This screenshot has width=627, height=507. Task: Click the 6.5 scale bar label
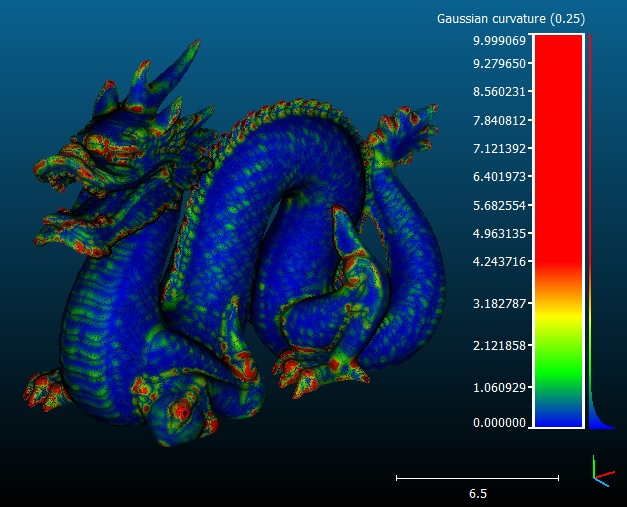pos(478,494)
